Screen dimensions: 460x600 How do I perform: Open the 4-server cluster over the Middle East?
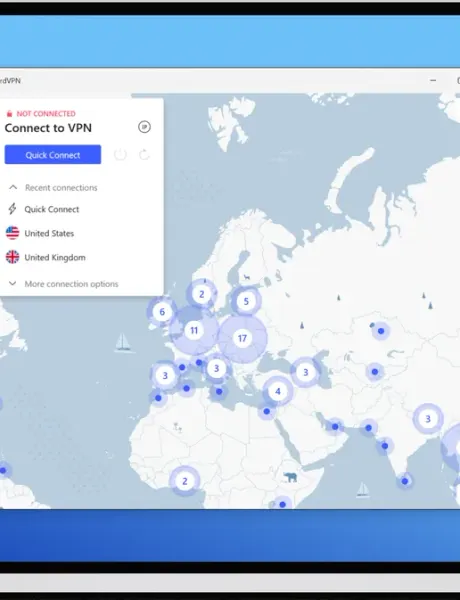[x=278, y=391]
